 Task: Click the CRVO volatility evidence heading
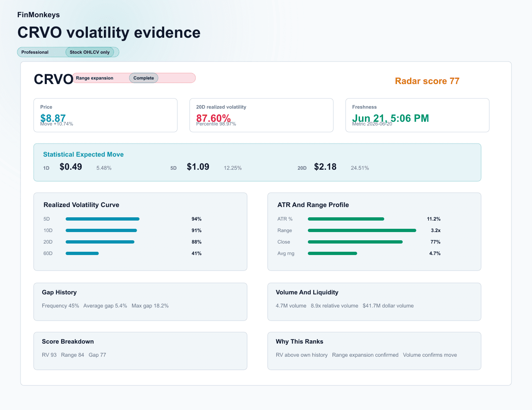coord(109,32)
